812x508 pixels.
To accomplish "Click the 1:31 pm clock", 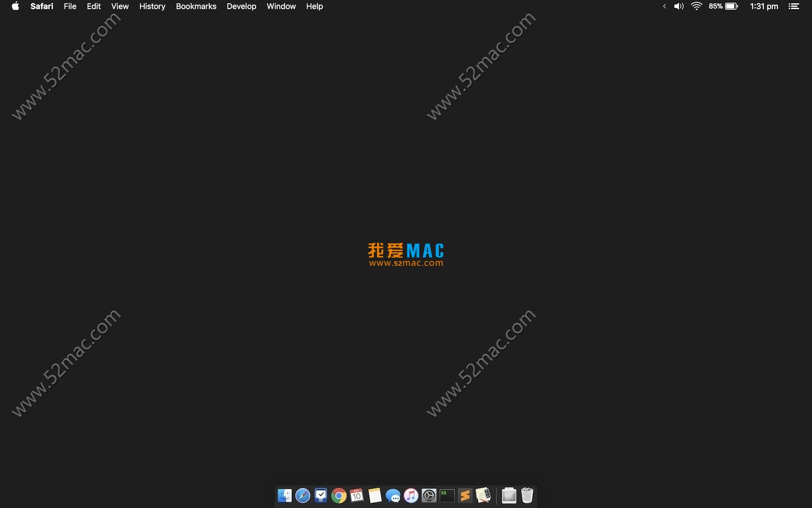I will (x=764, y=6).
